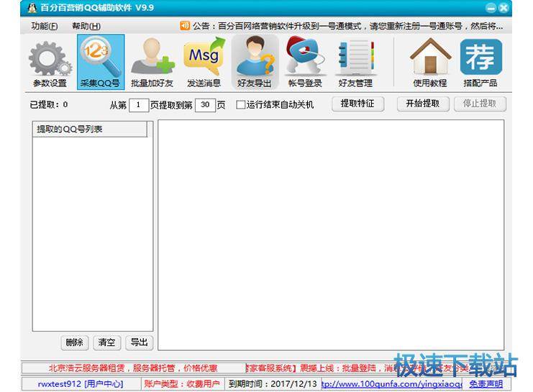Click the 到期时间：2017/12/13 status text
Screen dimensions: 533x392
point(273,384)
